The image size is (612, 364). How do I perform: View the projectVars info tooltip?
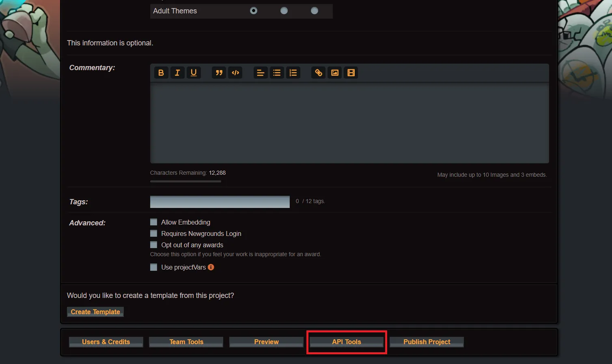(x=211, y=267)
